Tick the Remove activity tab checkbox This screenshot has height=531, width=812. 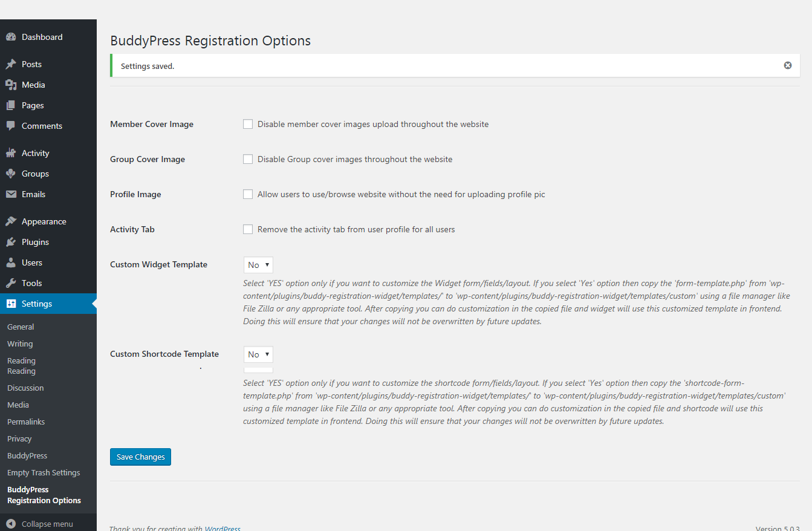tap(248, 229)
